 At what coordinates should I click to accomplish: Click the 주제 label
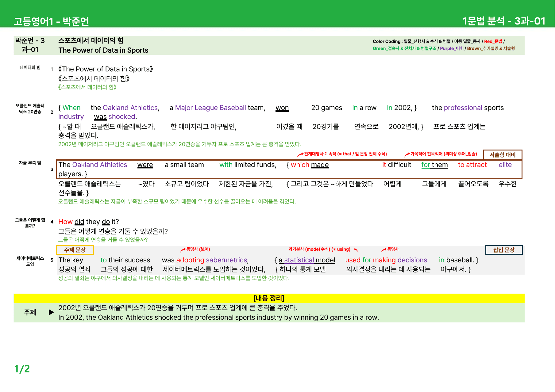(30, 312)
